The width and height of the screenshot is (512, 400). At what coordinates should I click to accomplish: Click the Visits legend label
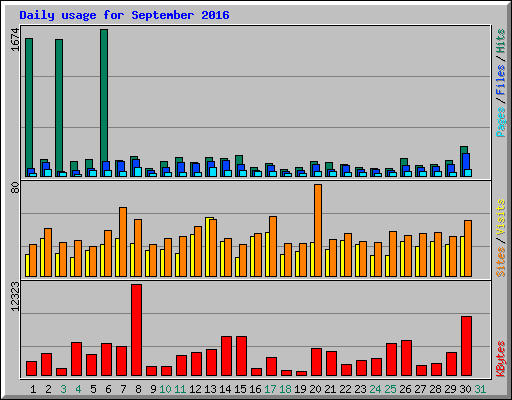[501, 218]
